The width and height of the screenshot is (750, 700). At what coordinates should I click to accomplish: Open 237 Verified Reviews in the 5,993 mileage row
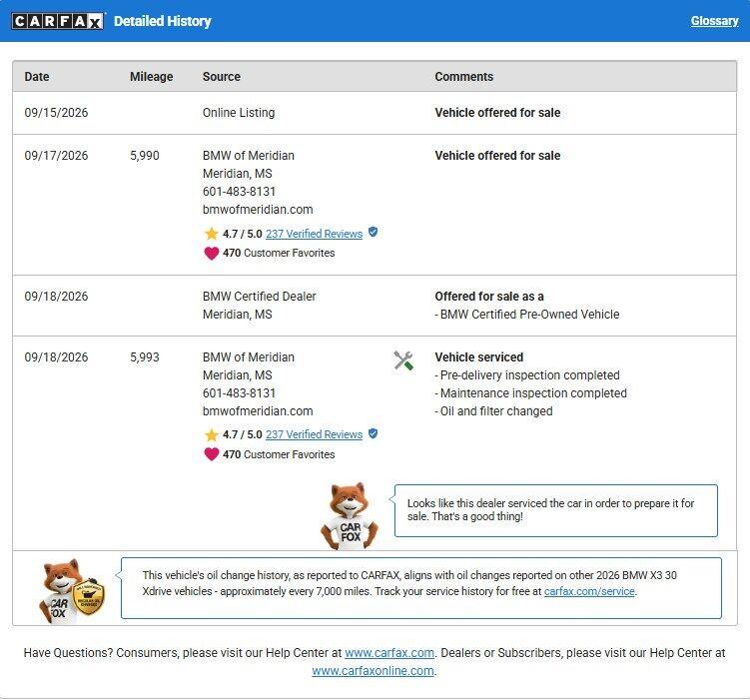pyautogui.click(x=315, y=434)
